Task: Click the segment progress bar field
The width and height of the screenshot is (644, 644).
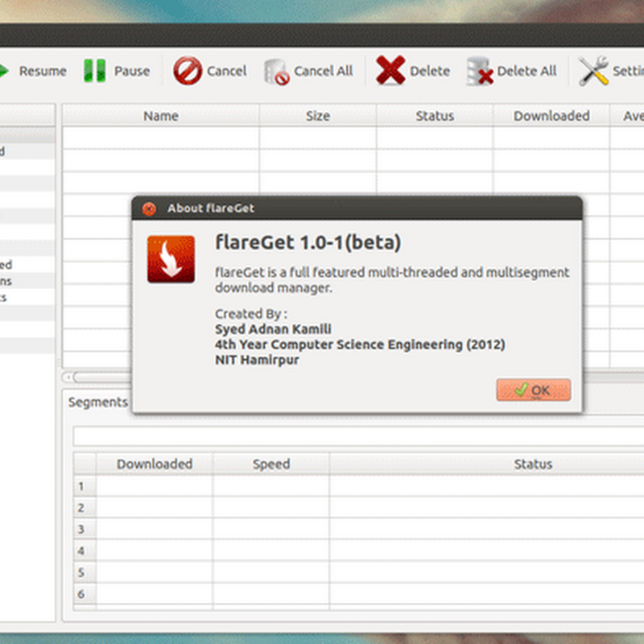Action: pyautogui.click(x=358, y=436)
